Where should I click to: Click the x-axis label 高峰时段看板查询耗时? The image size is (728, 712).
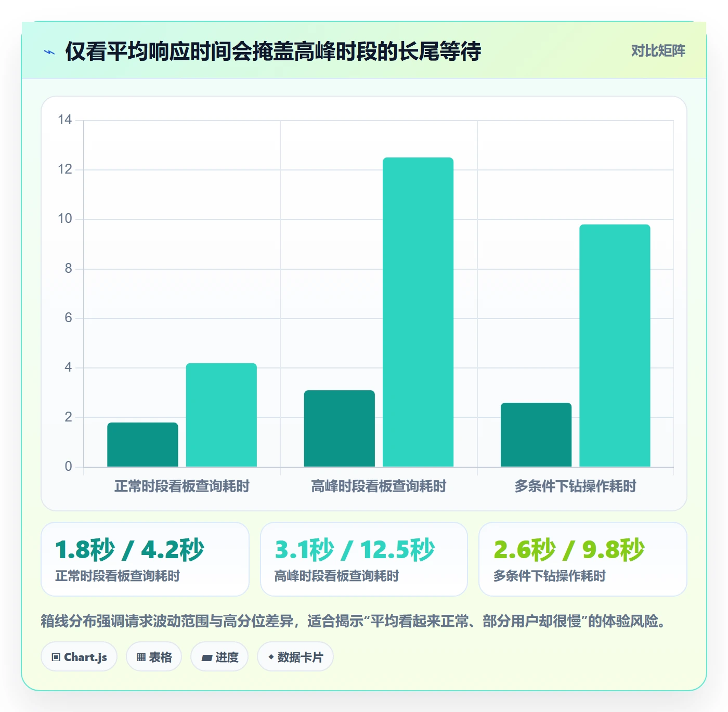coord(379,486)
